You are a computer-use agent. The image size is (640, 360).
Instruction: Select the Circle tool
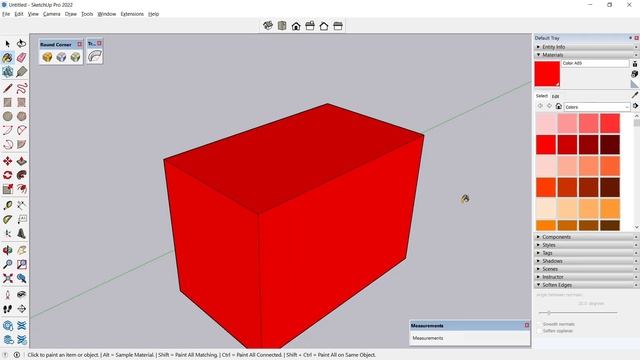click(x=7, y=116)
